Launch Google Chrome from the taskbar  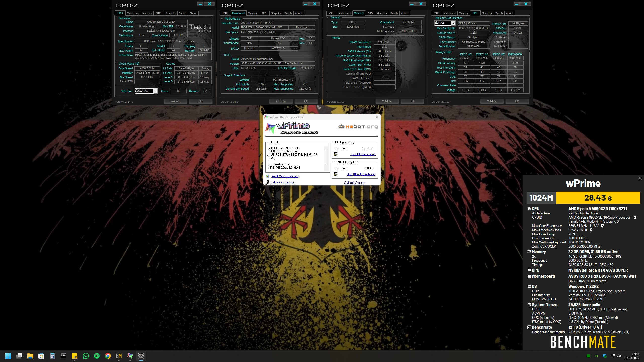click(x=108, y=356)
